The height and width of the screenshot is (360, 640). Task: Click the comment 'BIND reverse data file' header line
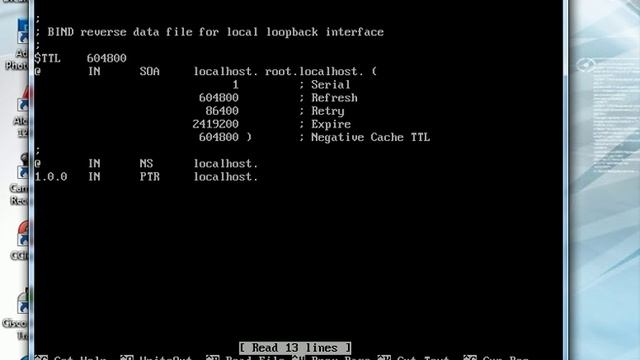pyautogui.click(x=209, y=32)
